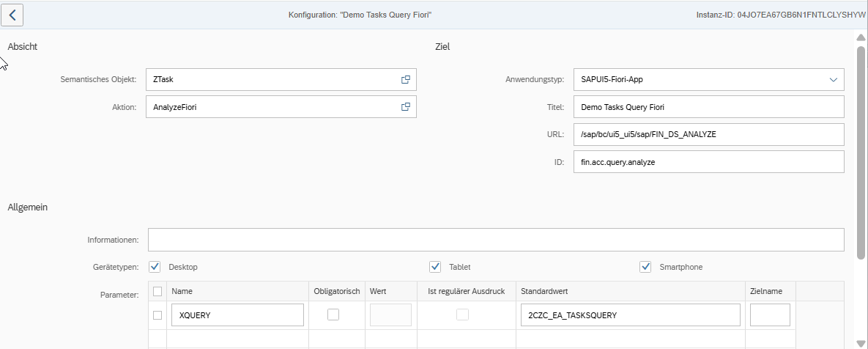The image size is (868, 349).
Task: Click the Ziel section heading
Action: 443,47
